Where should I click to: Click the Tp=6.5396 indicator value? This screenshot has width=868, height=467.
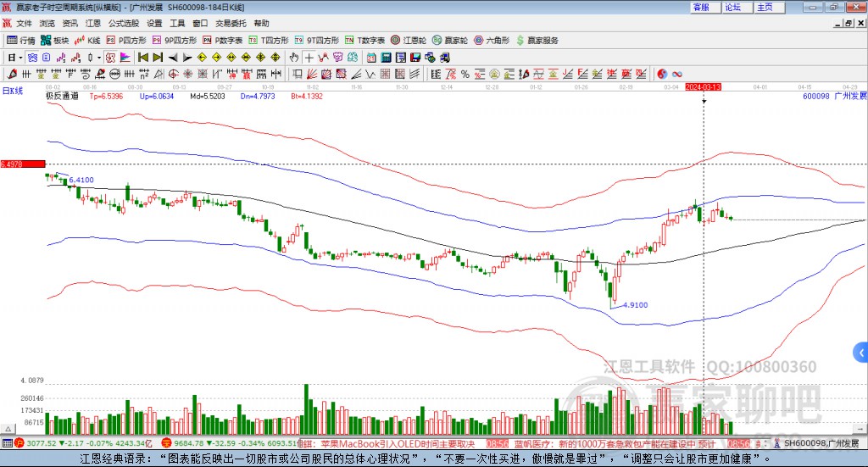click(x=106, y=96)
